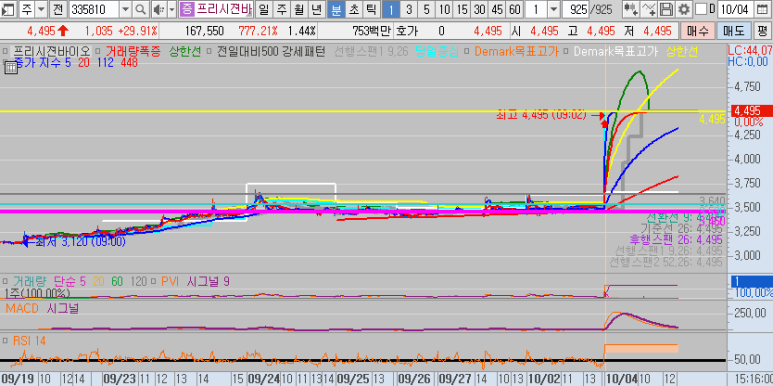This screenshot has height=386, width=773.
Task: Open the candlestick chart type icon
Action: 630,9
